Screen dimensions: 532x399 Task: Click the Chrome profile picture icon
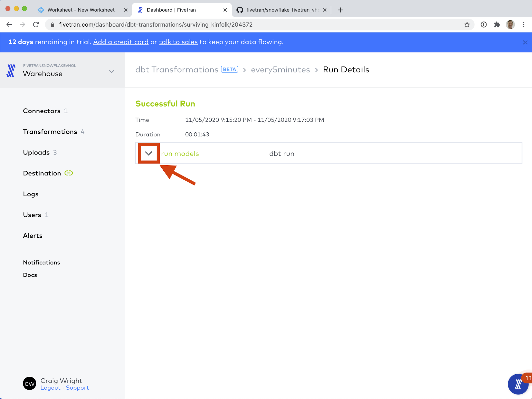point(510,25)
